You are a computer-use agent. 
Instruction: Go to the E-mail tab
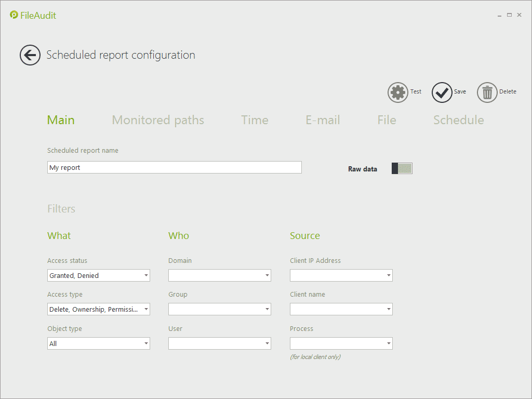323,120
